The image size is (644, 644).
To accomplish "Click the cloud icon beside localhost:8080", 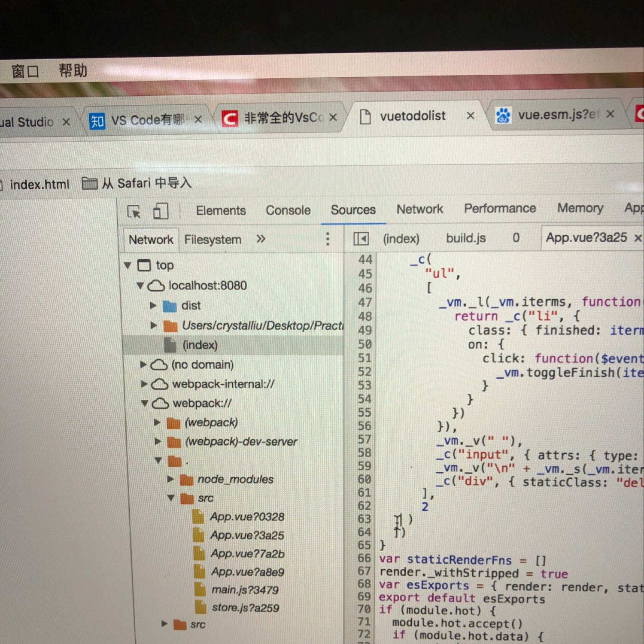I will click(x=156, y=286).
